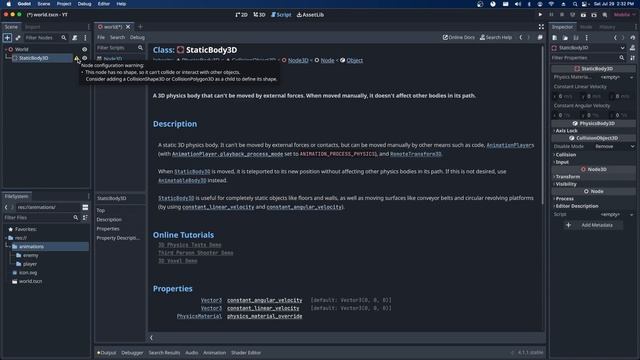The height and width of the screenshot is (360, 640).
Task: Expand the Editor Description section
Action: (576, 206)
